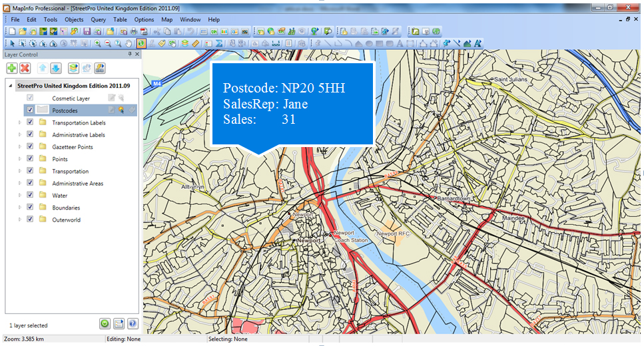Image resolution: width=644 pixels, height=346 pixels.
Task: Close the Layer Control panel
Action: point(137,54)
